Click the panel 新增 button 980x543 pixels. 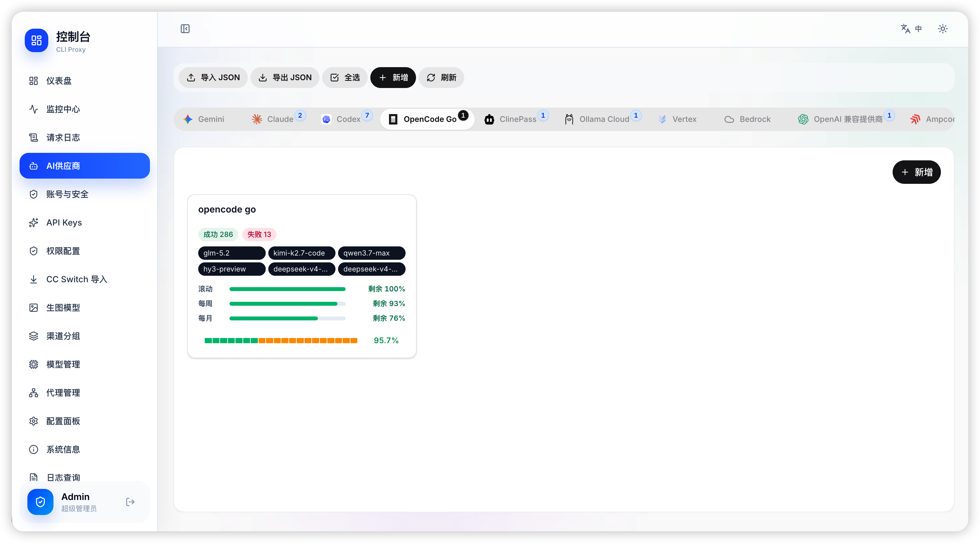coord(916,172)
